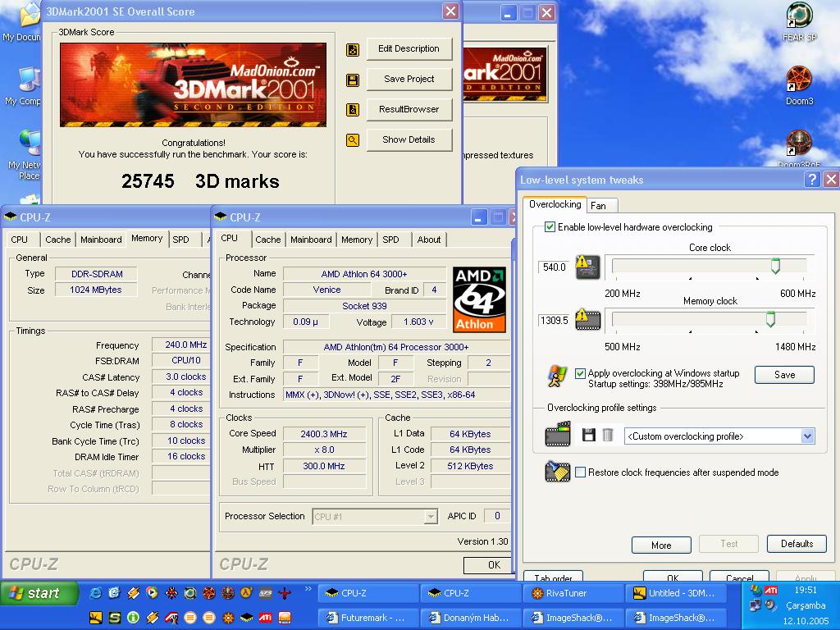Click the ATI tray icon

click(771, 591)
